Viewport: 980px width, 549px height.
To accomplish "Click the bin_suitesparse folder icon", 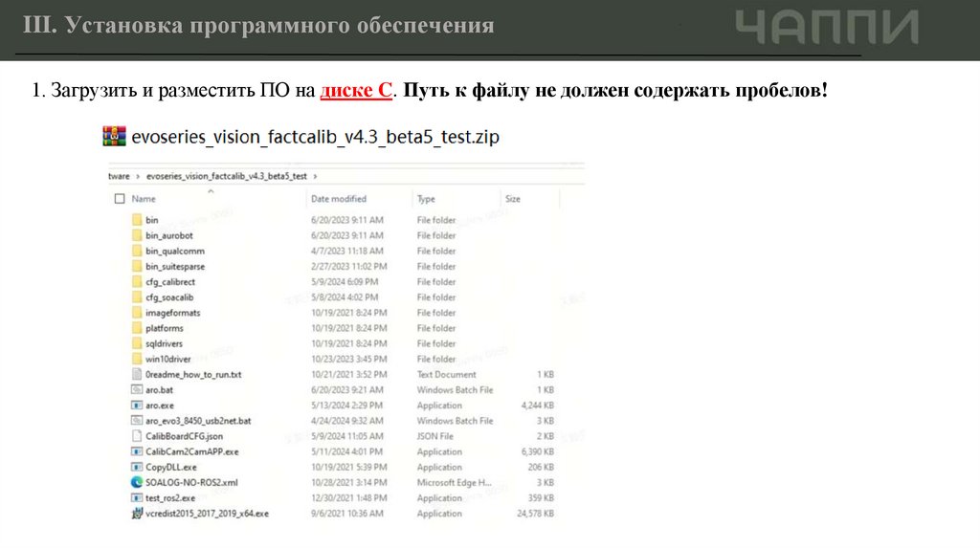I will click(137, 266).
